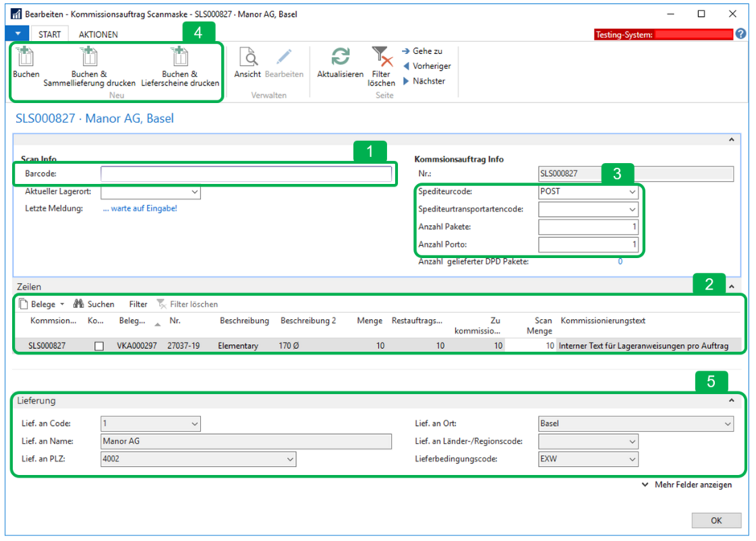Collapse the Scan Info header section
Viewport: 756px width, 541px height.
731,140
